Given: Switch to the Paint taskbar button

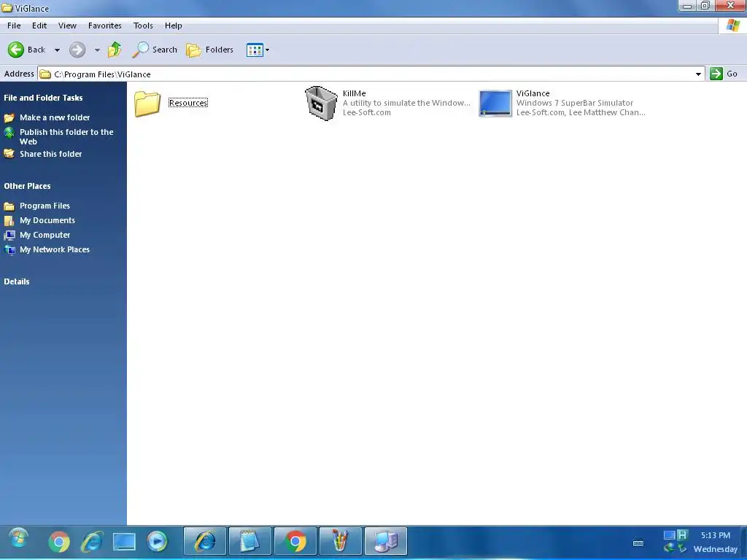Looking at the screenshot, I should (x=341, y=541).
